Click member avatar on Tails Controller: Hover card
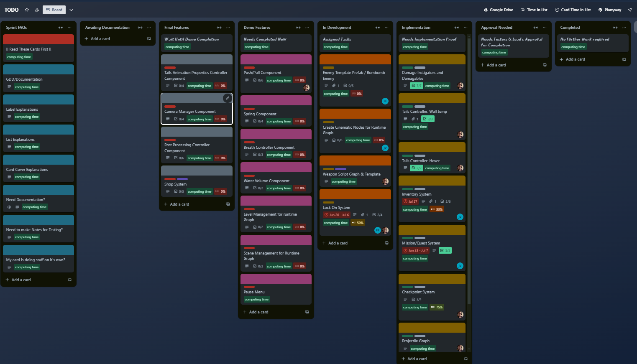Screen dimensions: 637x364 [x=460, y=168]
